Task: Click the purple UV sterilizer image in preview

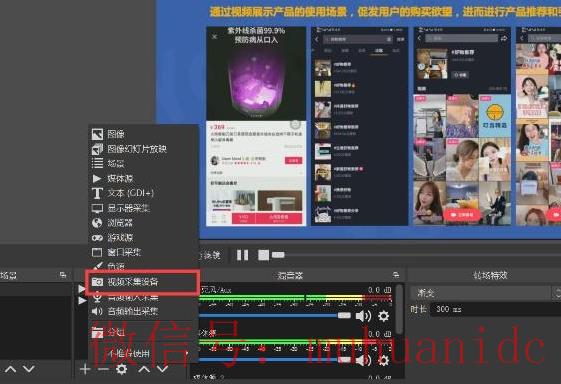Action: pyautogui.click(x=256, y=73)
